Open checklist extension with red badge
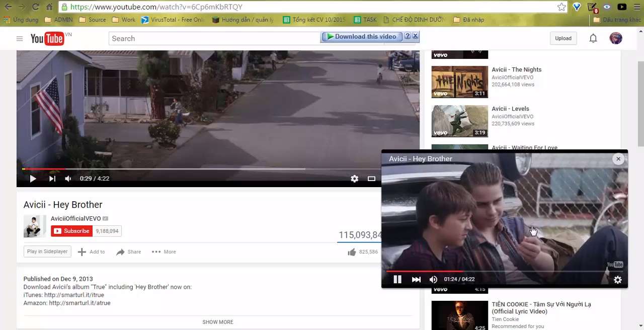 point(592,7)
